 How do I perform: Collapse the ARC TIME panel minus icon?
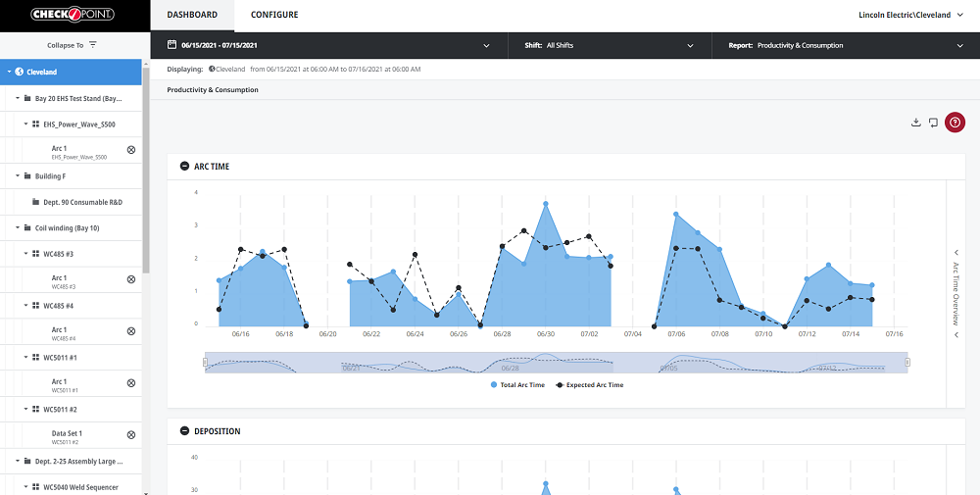click(x=184, y=167)
